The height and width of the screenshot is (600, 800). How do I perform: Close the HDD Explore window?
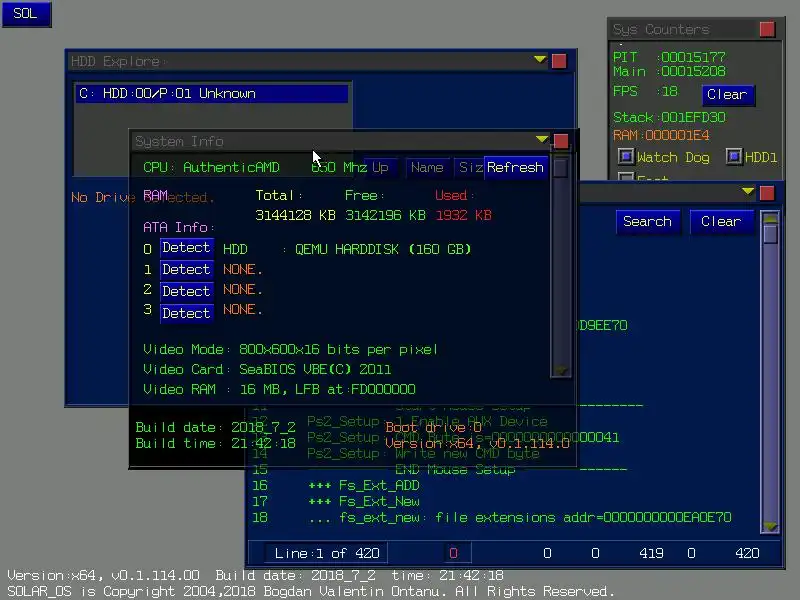tap(559, 61)
